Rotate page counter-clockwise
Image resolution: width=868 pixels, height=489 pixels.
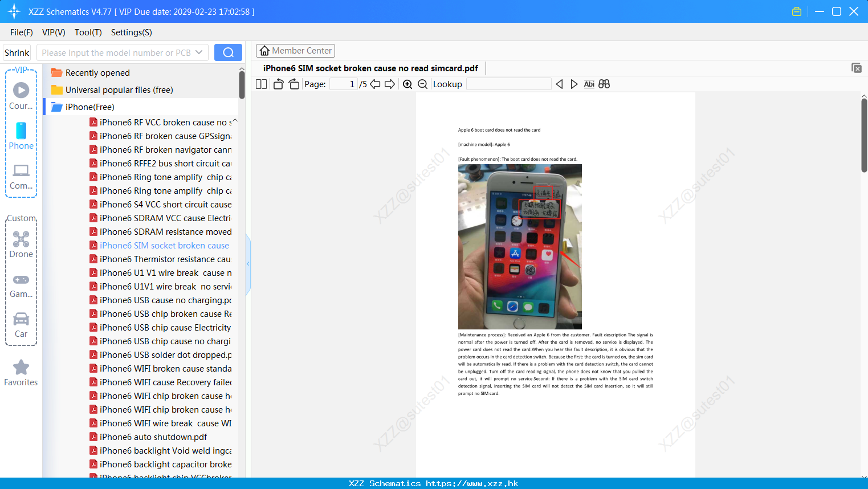[278, 84]
